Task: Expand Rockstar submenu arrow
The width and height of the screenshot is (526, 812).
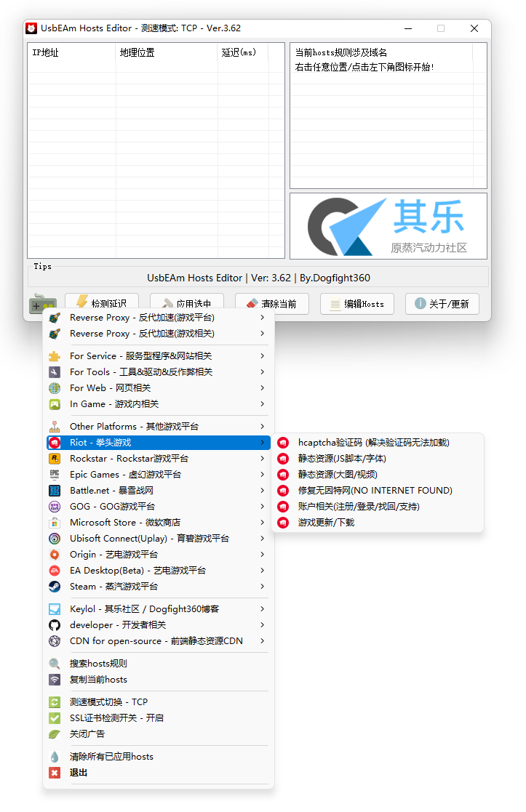Action: [262, 458]
